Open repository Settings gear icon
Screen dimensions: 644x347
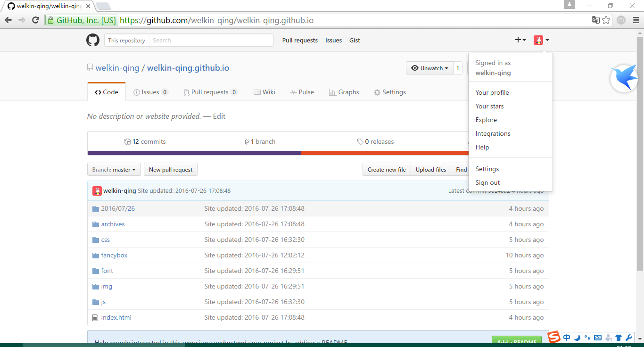[376, 92]
